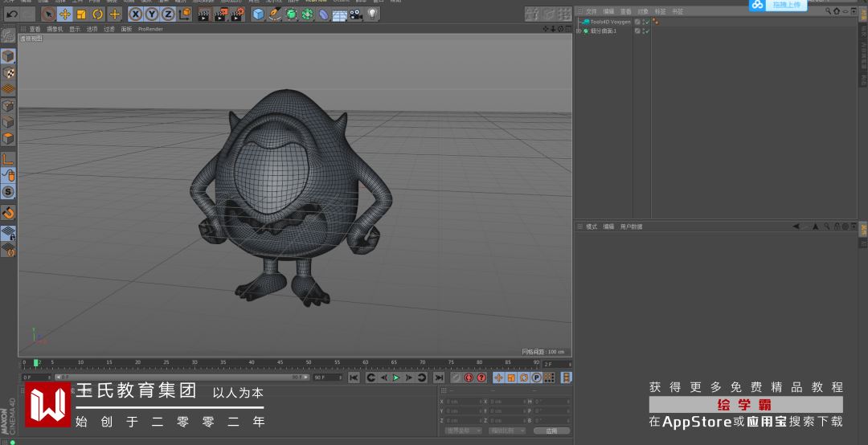
Task: Toggle Position keyframe recording icon
Action: pyautogui.click(x=498, y=378)
